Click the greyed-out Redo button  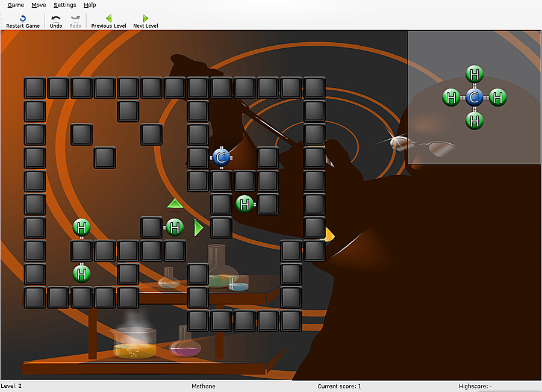click(75, 22)
